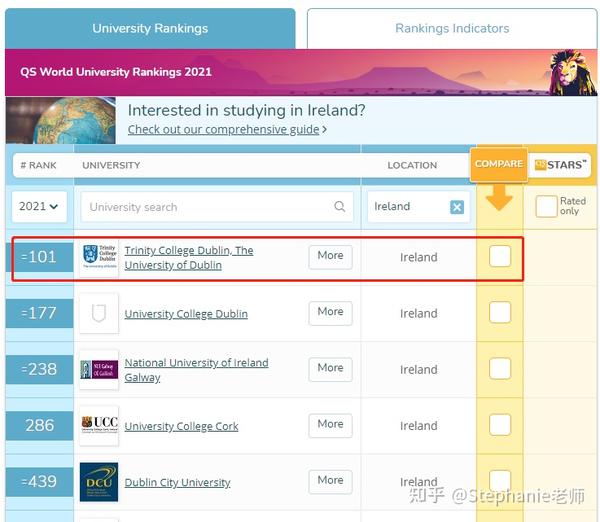Click the University search field
Viewport: 600px width, 522px height.
[x=217, y=207]
